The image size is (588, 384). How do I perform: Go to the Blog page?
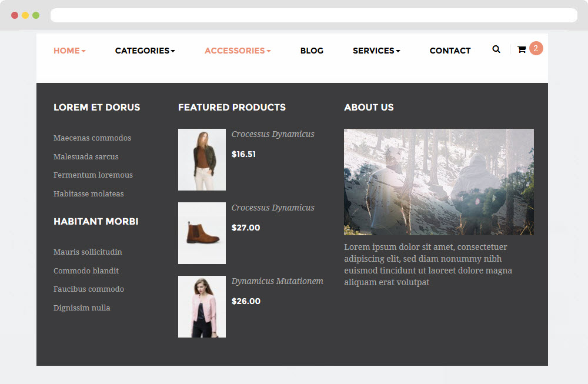[312, 51]
